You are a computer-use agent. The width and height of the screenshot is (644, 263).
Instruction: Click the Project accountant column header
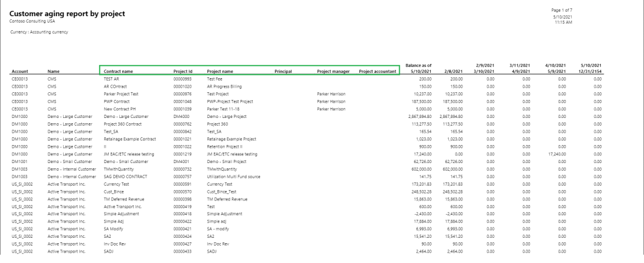(x=377, y=70)
